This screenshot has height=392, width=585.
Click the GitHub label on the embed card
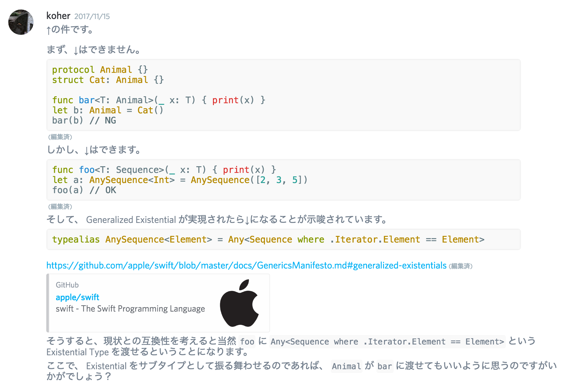point(67,285)
